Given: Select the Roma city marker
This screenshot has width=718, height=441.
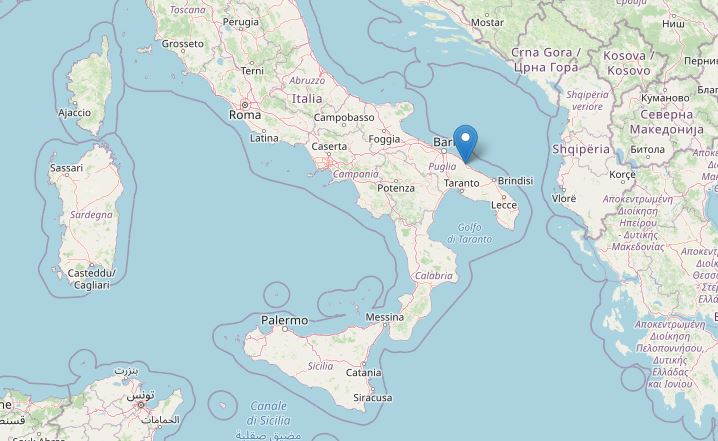Looking at the screenshot, I should pyautogui.click(x=245, y=105).
